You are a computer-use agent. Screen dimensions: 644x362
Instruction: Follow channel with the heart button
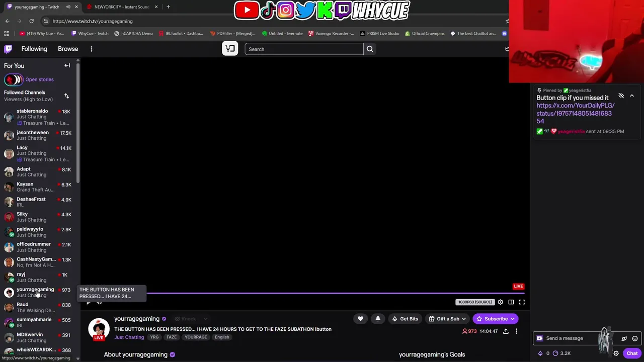[360, 319]
